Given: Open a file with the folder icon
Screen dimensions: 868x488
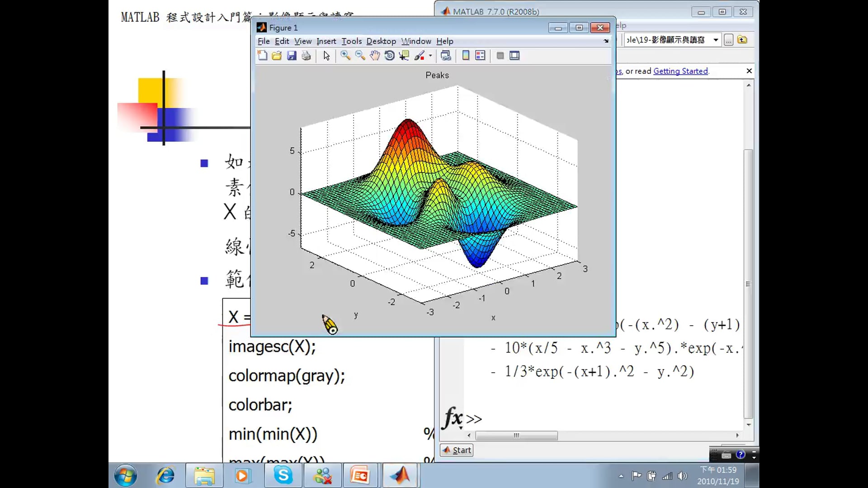Looking at the screenshot, I should click(x=277, y=56).
